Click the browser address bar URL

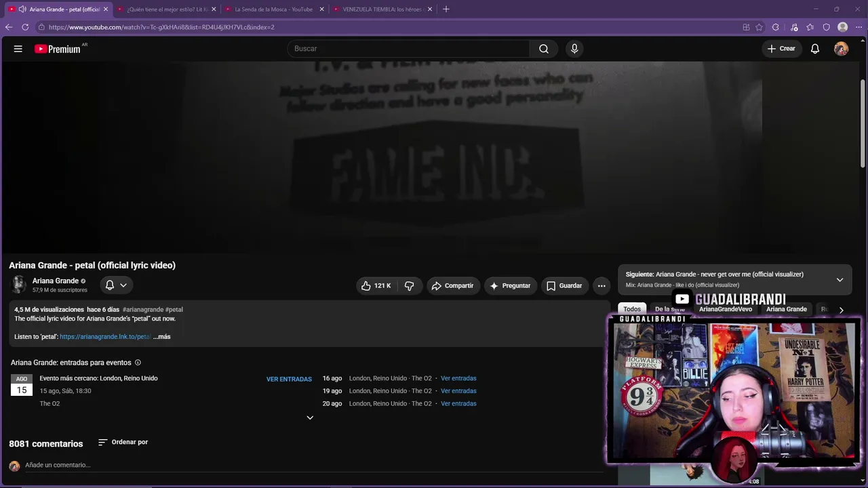tap(161, 27)
